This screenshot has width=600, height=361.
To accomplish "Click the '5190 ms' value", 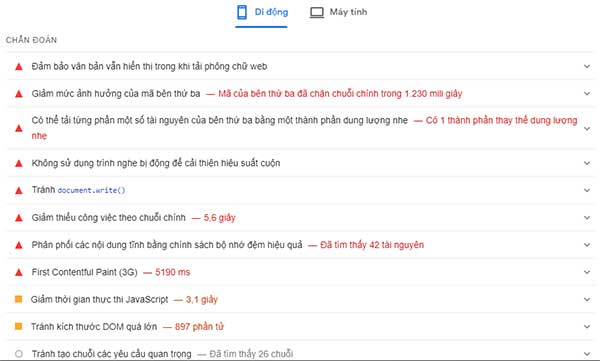I will [x=173, y=272].
